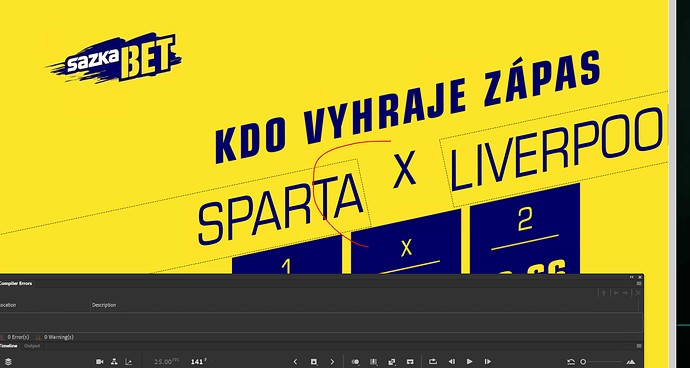
Task: Select the Timeline tab
Action: point(9,346)
